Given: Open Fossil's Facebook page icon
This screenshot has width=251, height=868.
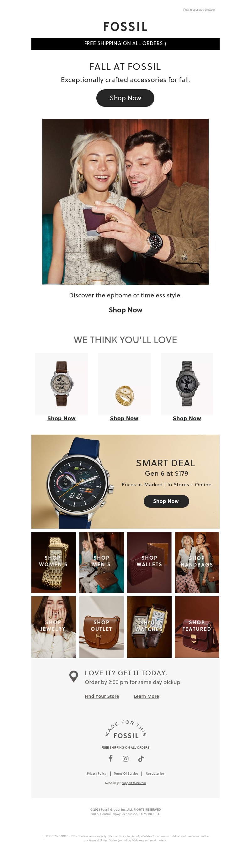Looking at the screenshot, I should (x=110, y=758).
